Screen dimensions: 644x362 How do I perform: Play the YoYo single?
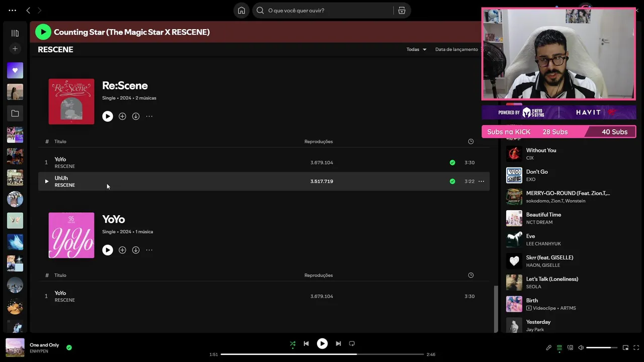coord(108,250)
